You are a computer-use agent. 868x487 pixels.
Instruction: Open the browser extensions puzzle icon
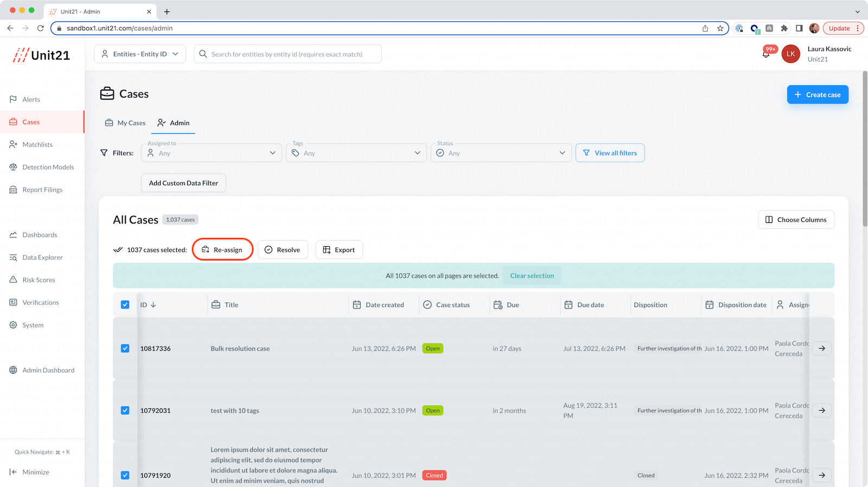(784, 28)
